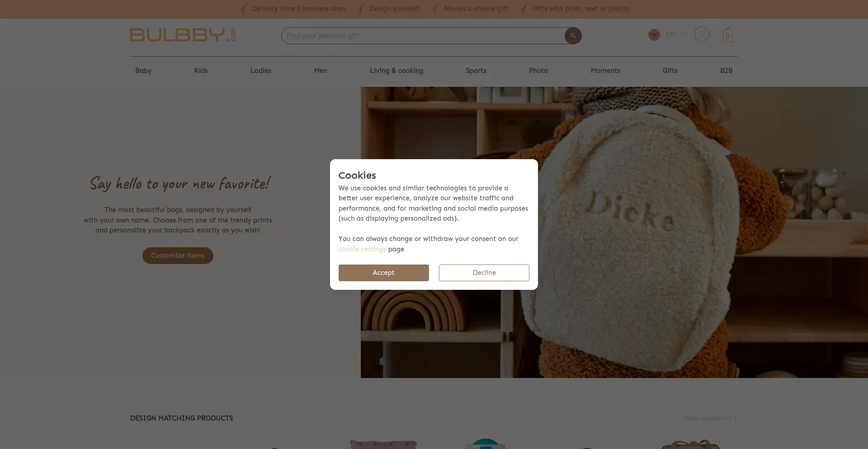This screenshot has width=868, height=449.
Task: Click the Bulbby logo
Action: [x=183, y=35]
